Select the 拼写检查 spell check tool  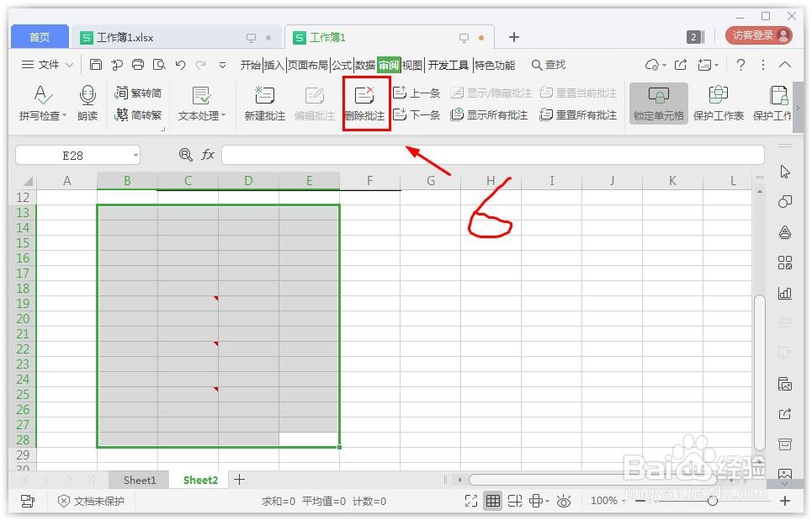[x=42, y=103]
